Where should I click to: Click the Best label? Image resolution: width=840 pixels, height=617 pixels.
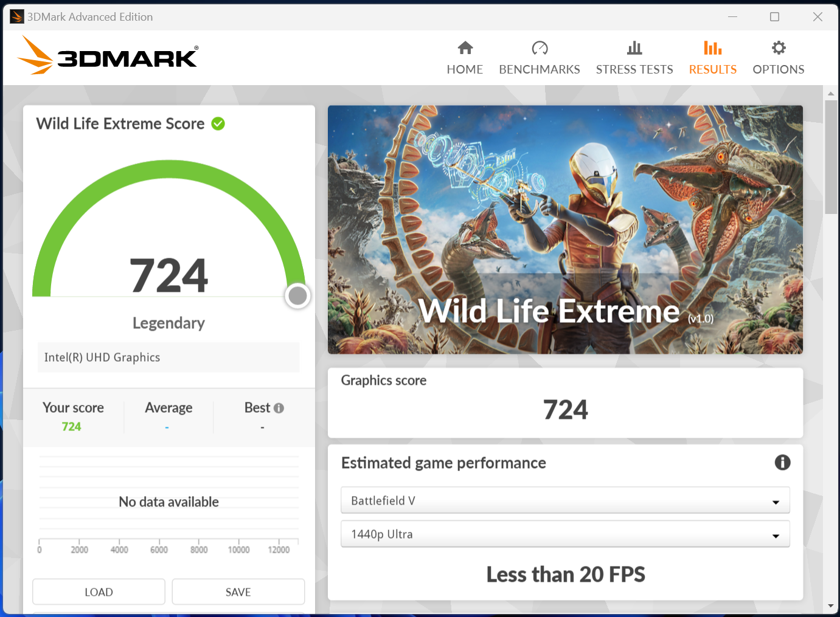tap(257, 408)
